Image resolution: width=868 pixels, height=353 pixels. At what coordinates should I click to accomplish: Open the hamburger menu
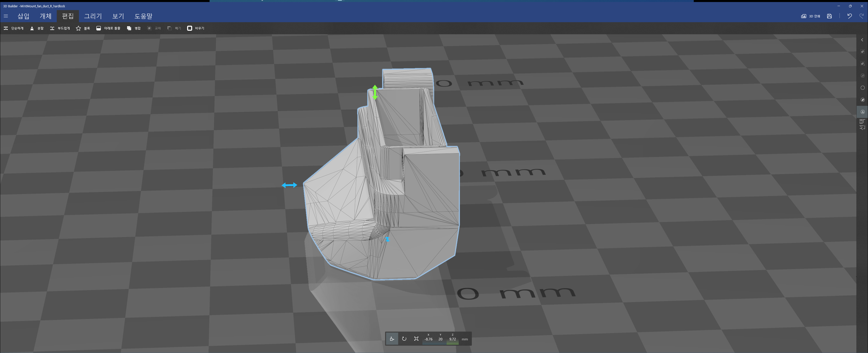tap(6, 16)
